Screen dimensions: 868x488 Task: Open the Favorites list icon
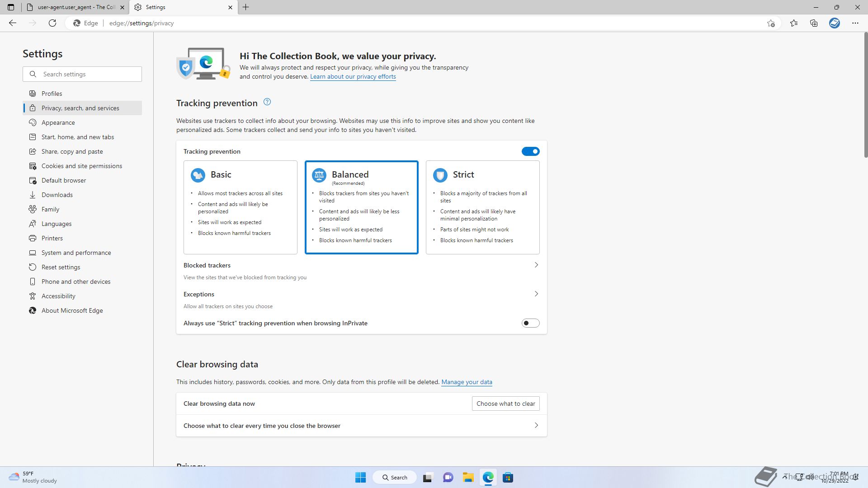click(x=794, y=23)
